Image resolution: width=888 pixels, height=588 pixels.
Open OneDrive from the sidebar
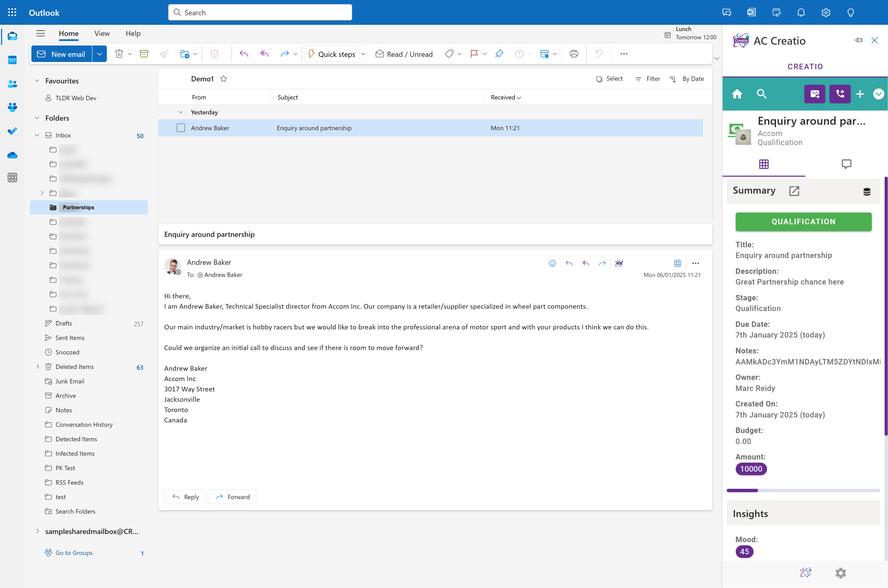point(12,155)
